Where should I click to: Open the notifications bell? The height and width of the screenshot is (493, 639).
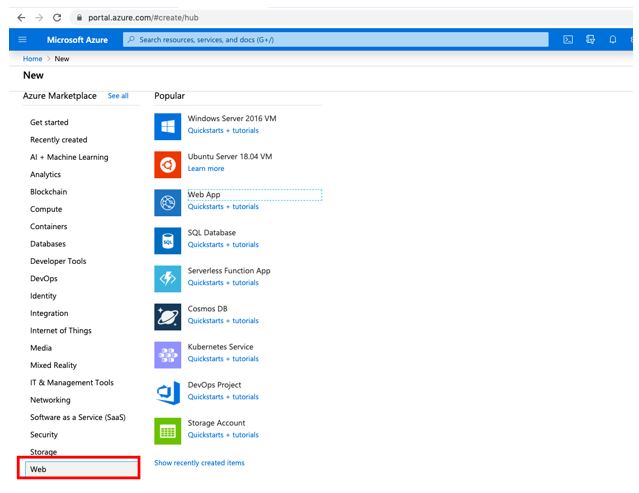pyautogui.click(x=612, y=39)
